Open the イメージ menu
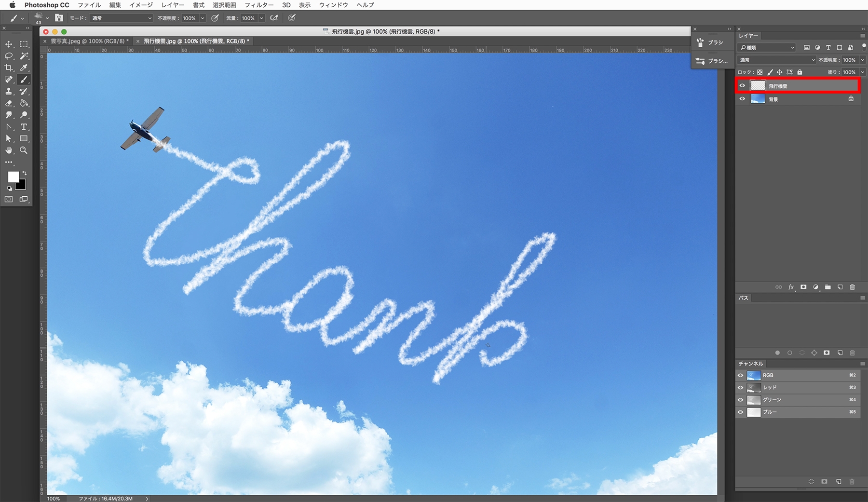This screenshot has height=502, width=868. click(x=141, y=5)
